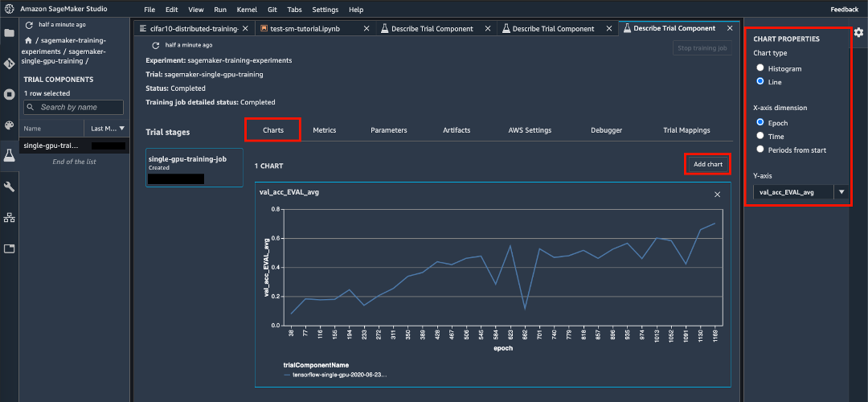
Task: Open the Git sidebar icon
Action: point(9,64)
